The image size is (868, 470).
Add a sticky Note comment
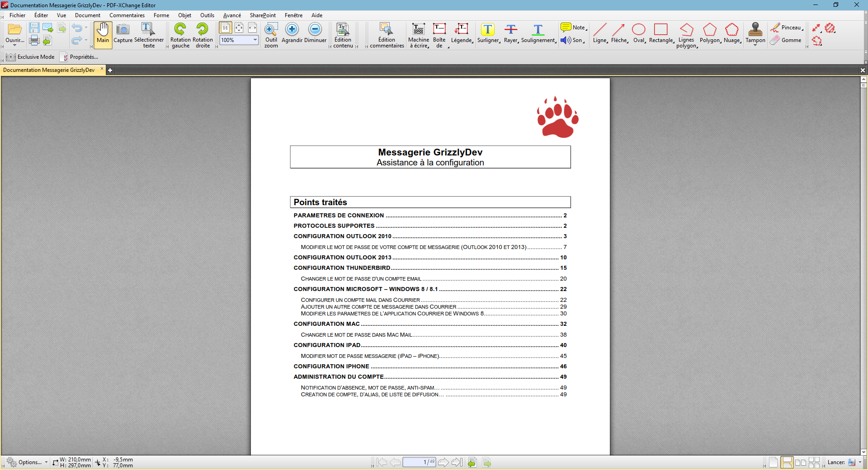coord(573,28)
